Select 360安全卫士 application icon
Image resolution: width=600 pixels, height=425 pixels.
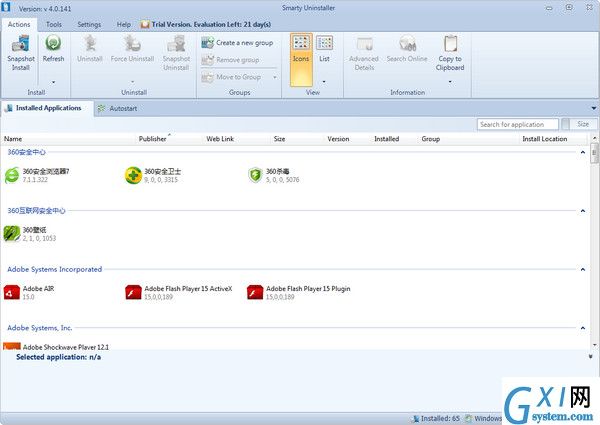133,176
